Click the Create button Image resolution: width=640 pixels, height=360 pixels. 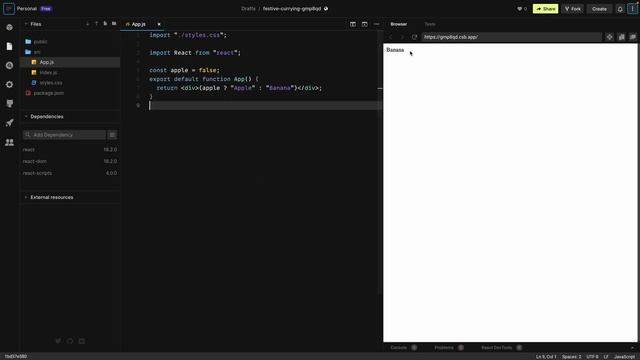coord(599,9)
